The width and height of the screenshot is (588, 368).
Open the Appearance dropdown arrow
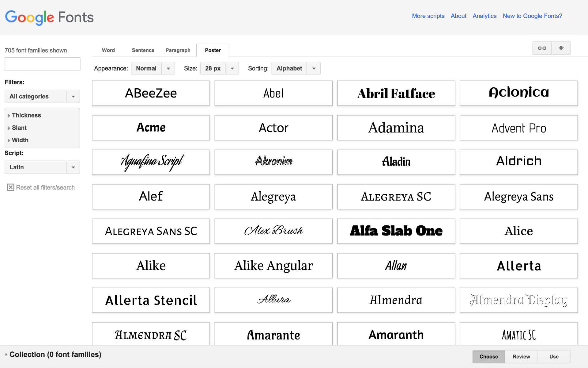[168, 68]
